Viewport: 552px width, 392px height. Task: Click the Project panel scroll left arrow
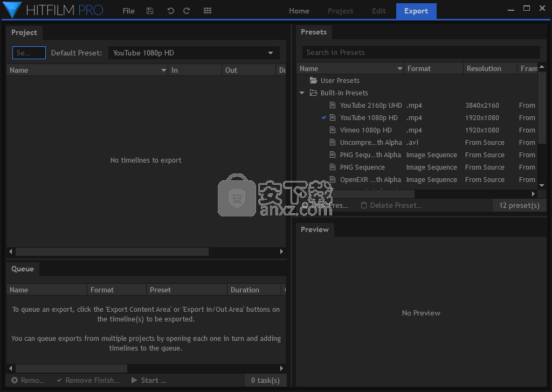pyautogui.click(x=11, y=251)
